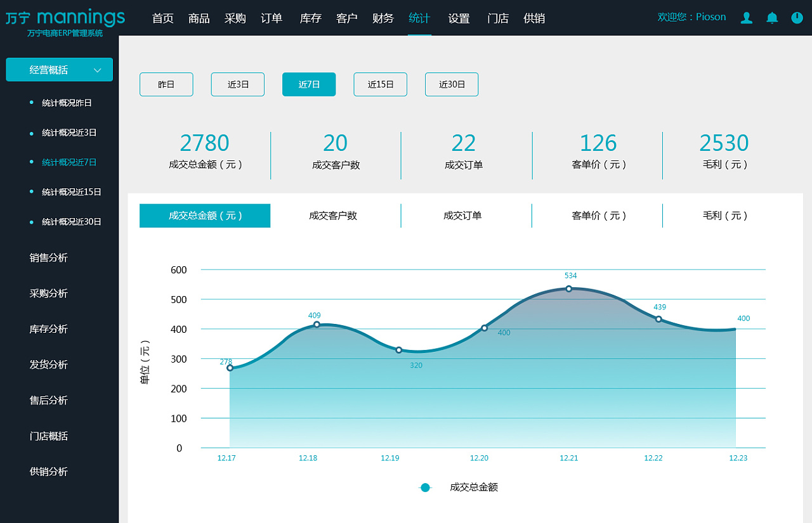Open the user profile icon
The width and height of the screenshot is (812, 523).
(746, 18)
